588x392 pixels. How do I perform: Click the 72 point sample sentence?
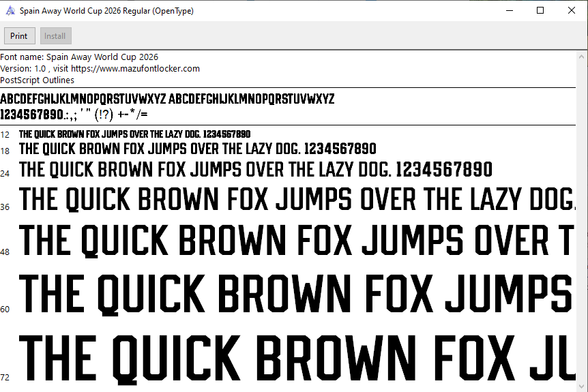(297, 357)
